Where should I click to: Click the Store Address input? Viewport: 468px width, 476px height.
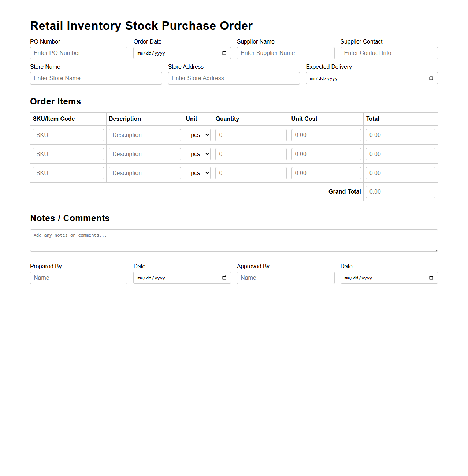pyautogui.click(x=234, y=78)
